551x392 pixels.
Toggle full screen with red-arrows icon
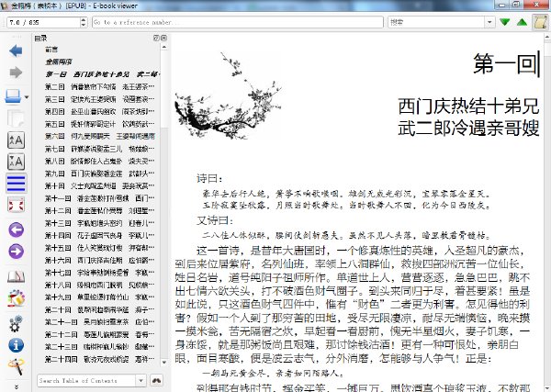tap(16, 205)
